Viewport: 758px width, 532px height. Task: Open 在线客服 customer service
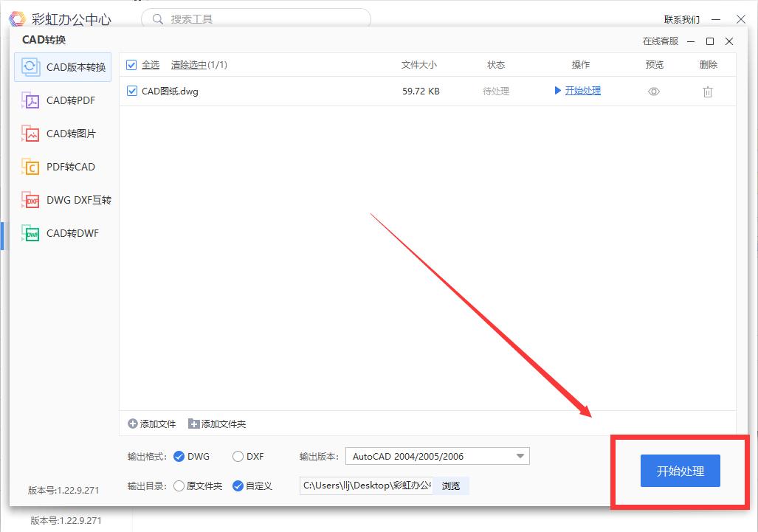661,41
